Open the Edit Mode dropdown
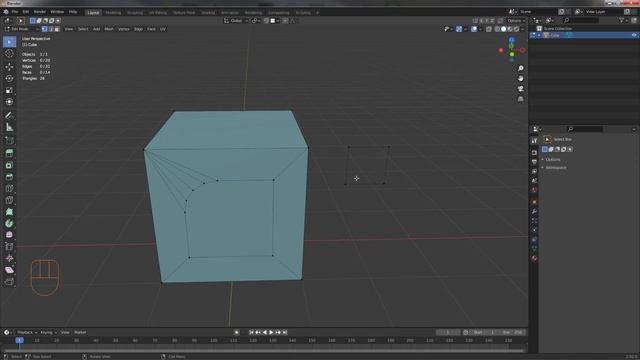 pyautogui.click(x=22, y=29)
